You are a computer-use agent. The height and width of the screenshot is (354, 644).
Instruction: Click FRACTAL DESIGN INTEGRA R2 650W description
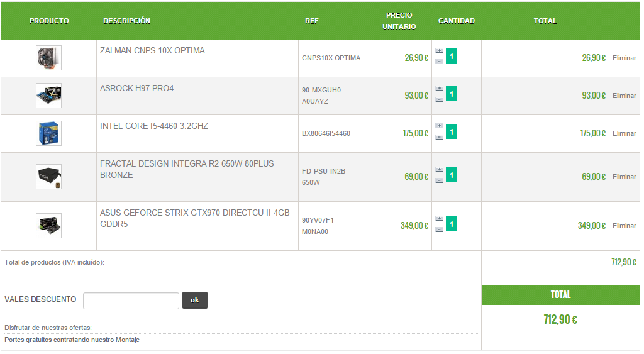click(x=187, y=169)
